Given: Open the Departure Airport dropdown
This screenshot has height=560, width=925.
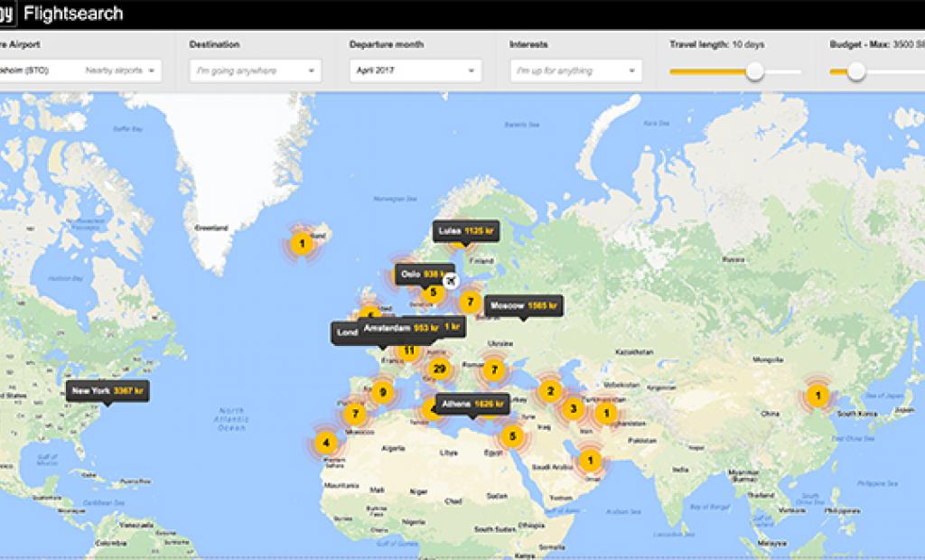Looking at the screenshot, I should [x=79, y=70].
